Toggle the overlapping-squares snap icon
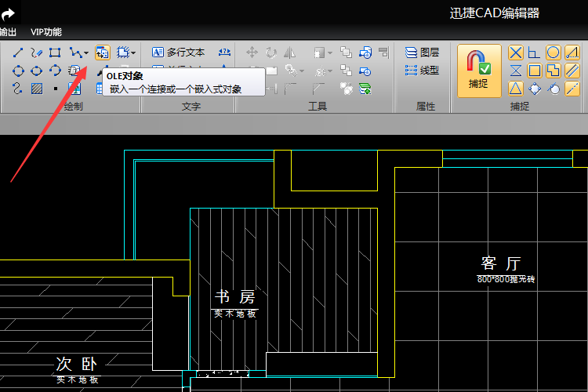588x392 pixels. click(x=554, y=71)
